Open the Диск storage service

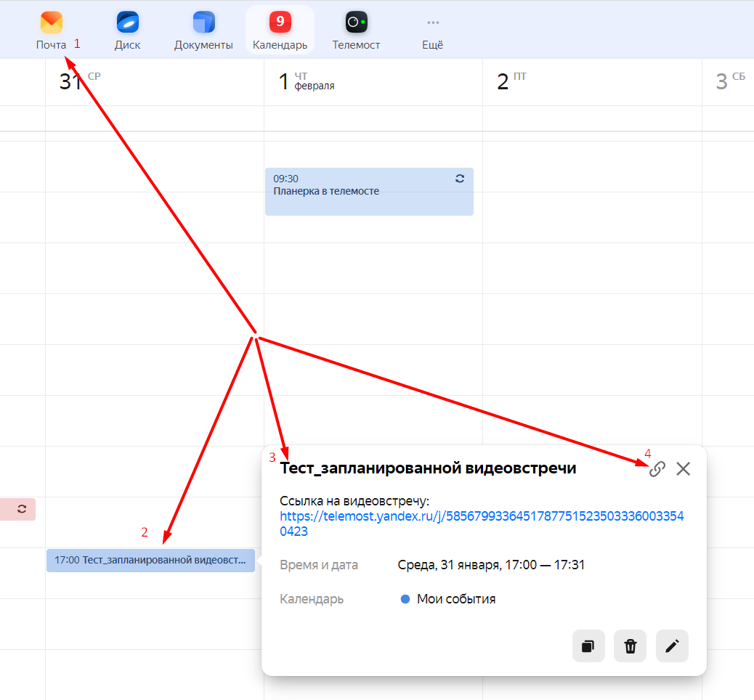(127, 30)
